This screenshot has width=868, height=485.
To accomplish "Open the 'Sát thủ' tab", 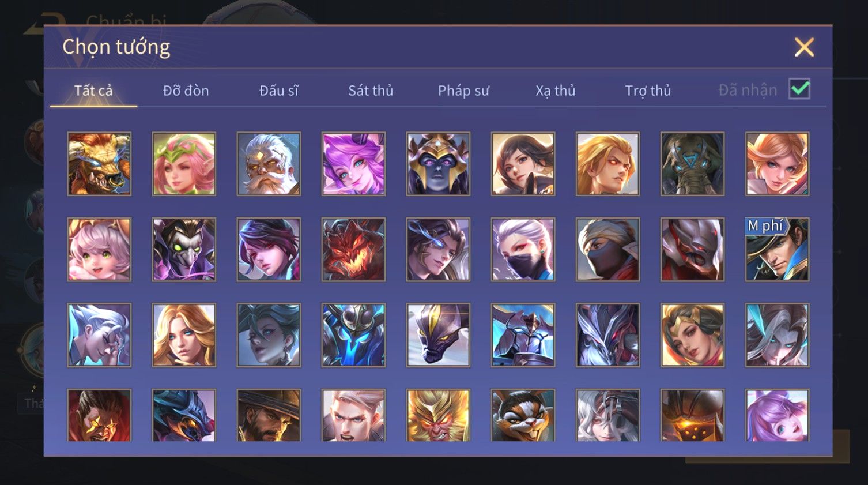I will tap(371, 91).
